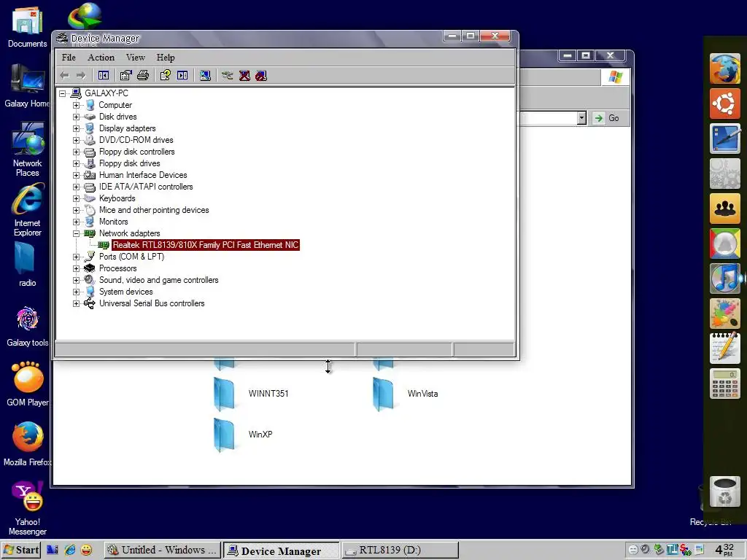Click the Update Driver toolbar icon
The width and height of the screenshot is (747, 560).
(x=228, y=75)
